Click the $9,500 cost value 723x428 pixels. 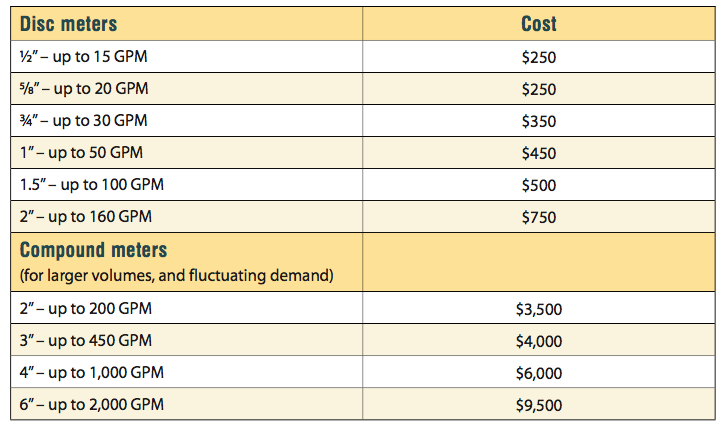539,405
